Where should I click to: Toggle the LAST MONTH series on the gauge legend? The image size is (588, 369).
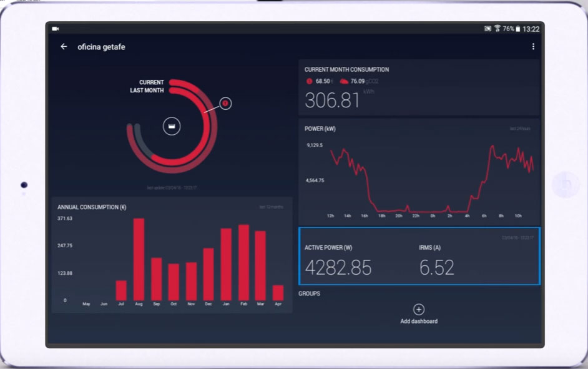tap(148, 90)
